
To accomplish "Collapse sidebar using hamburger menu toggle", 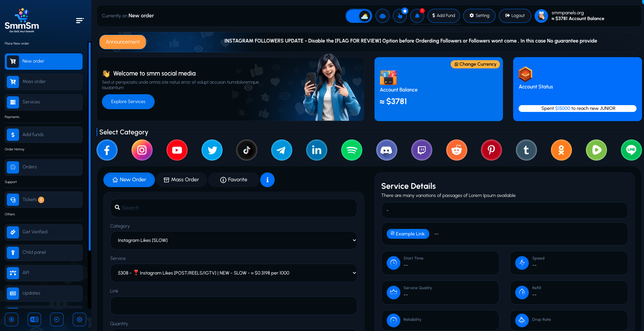I will click(x=80, y=21).
